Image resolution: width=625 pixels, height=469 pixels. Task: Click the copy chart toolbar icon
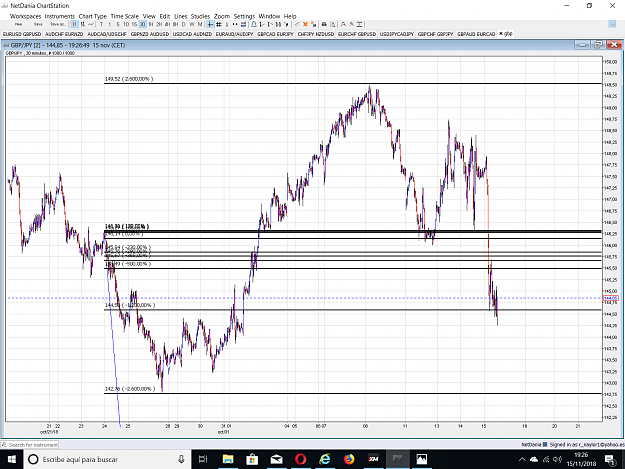tap(332, 24)
